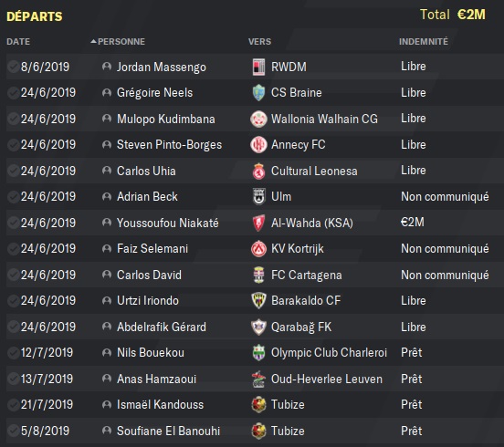Click the Barakaldo CF crest icon
This screenshot has height=447, width=504.
[x=258, y=301]
